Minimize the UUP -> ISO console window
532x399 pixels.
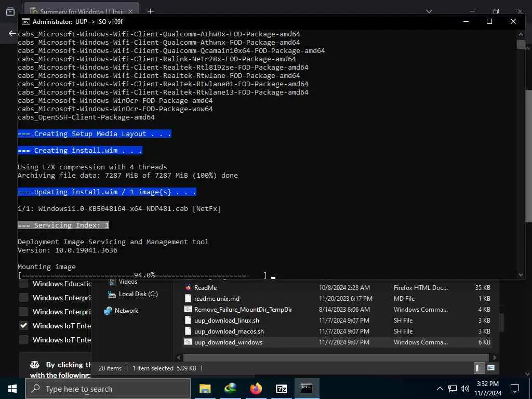click(466, 21)
